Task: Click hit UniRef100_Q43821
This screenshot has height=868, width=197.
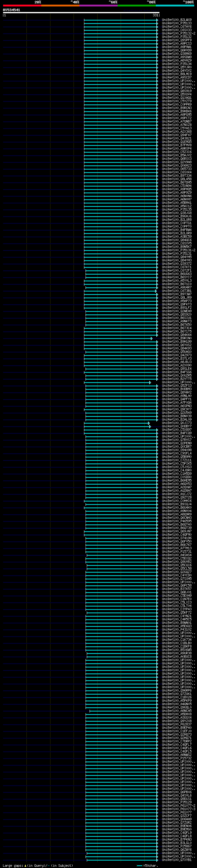Action: click(x=176, y=139)
